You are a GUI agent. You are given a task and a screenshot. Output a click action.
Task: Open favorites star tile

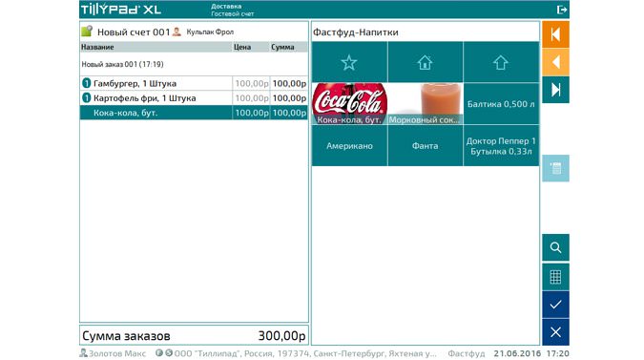(349, 62)
